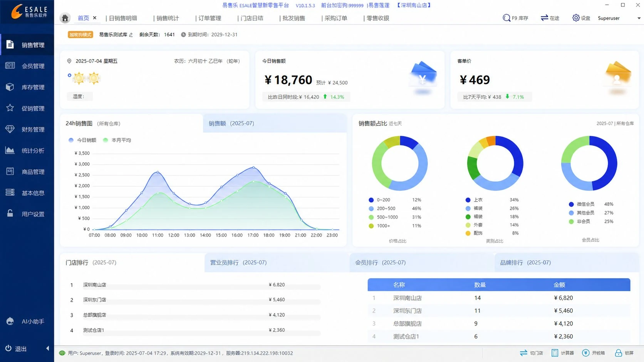Toggle the 今日销额 legend series
644x362 pixels.
tap(82, 140)
